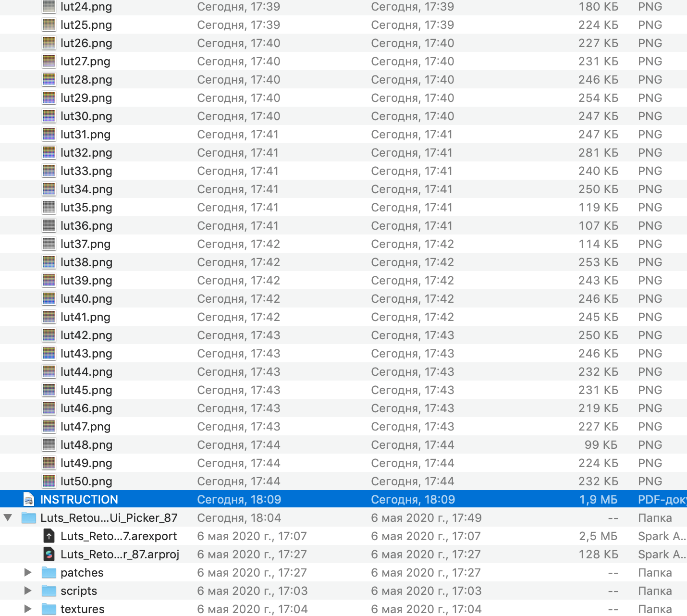Click the Luts_Reto...r_87.arproj file name

pyautogui.click(x=120, y=554)
